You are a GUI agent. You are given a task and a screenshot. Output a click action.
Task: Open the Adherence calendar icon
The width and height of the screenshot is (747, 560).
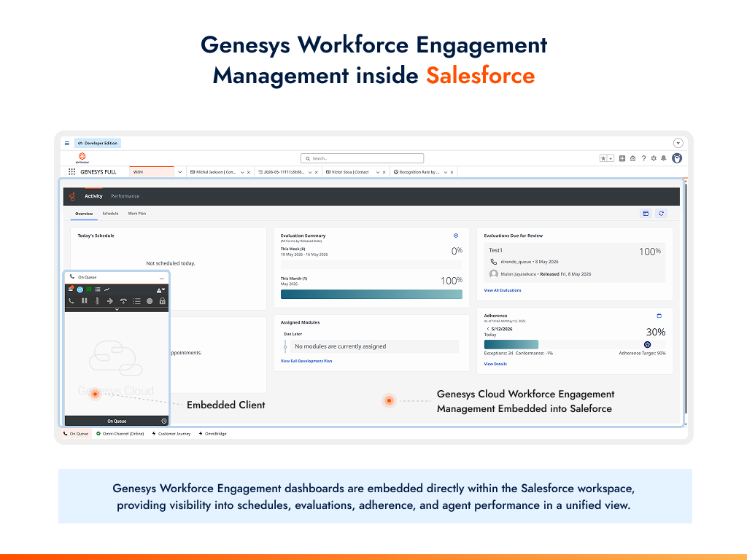click(x=659, y=316)
